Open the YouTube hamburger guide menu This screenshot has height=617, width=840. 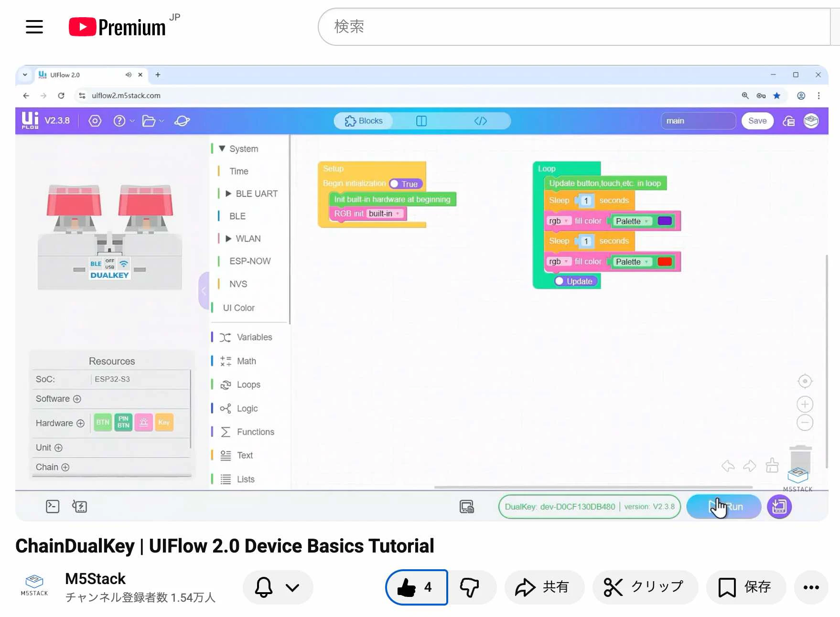34,27
